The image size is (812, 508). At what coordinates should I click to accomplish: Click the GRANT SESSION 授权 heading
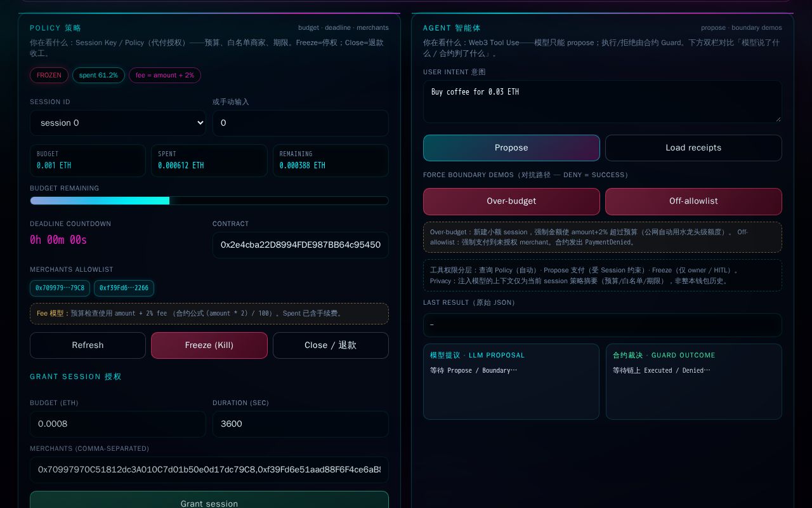click(76, 377)
